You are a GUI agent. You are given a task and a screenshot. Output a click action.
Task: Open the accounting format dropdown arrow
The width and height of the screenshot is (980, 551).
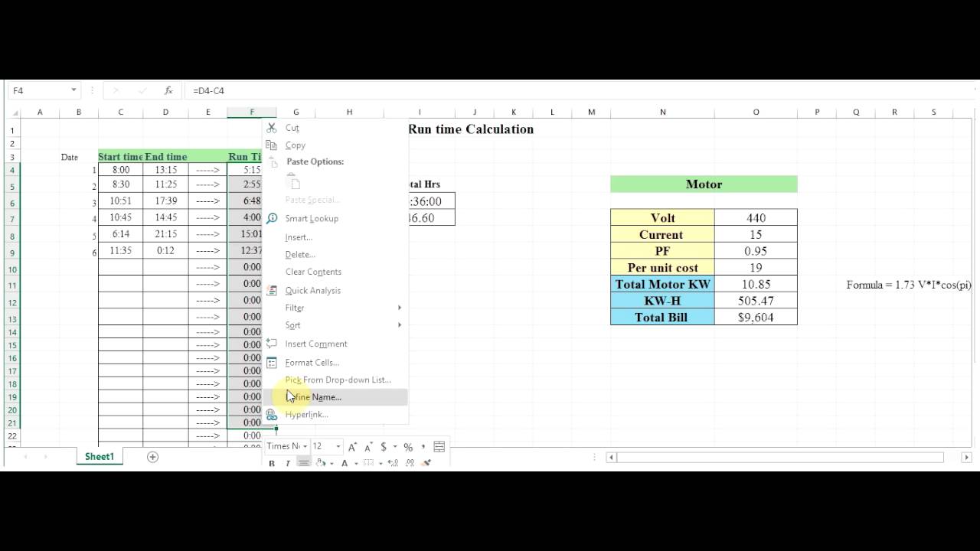(395, 447)
